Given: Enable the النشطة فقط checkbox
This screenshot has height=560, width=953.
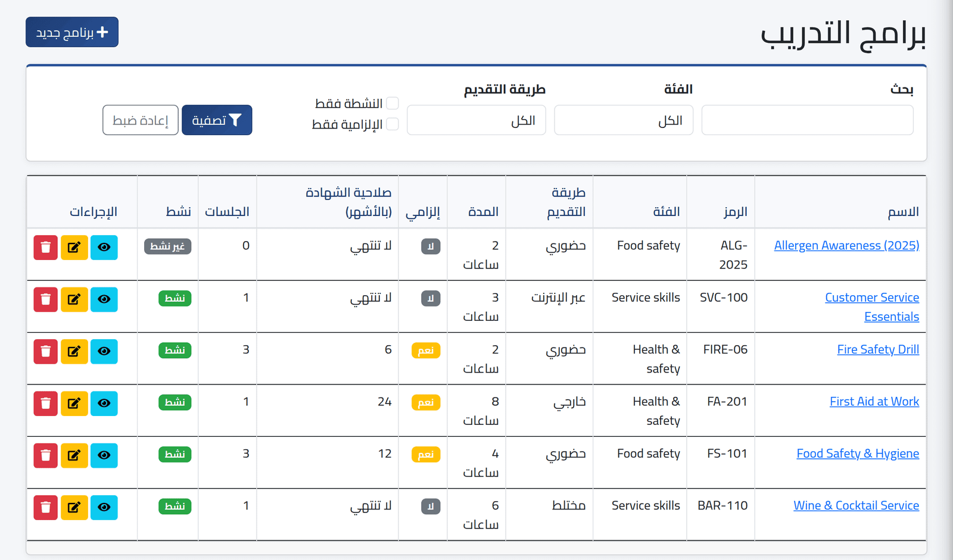Looking at the screenshot, I should 393,104.
